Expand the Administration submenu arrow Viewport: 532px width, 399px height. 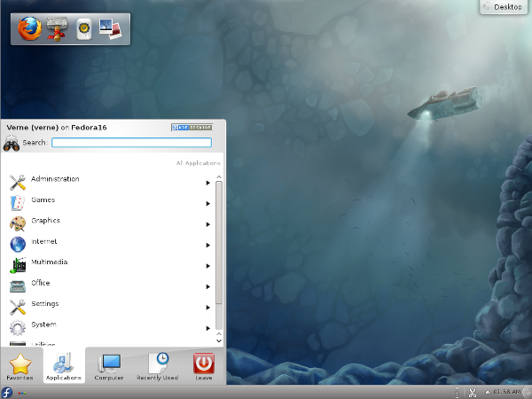(208, 183)
